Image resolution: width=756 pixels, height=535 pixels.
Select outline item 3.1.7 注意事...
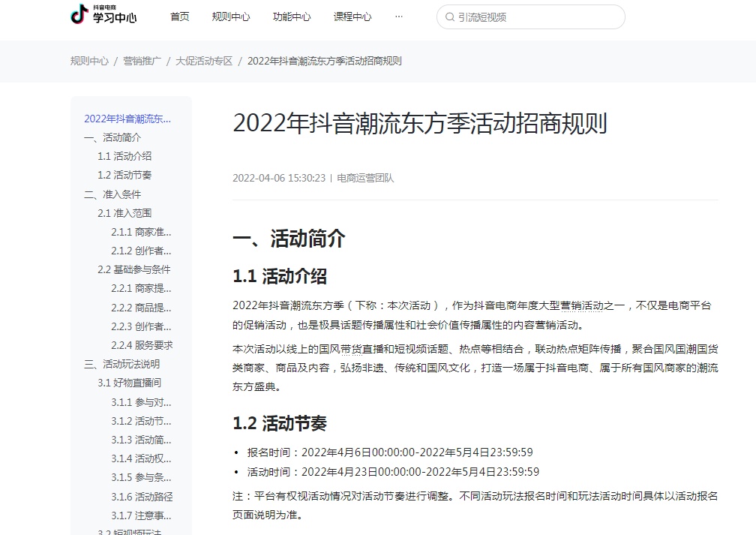(x=141, y=515)
